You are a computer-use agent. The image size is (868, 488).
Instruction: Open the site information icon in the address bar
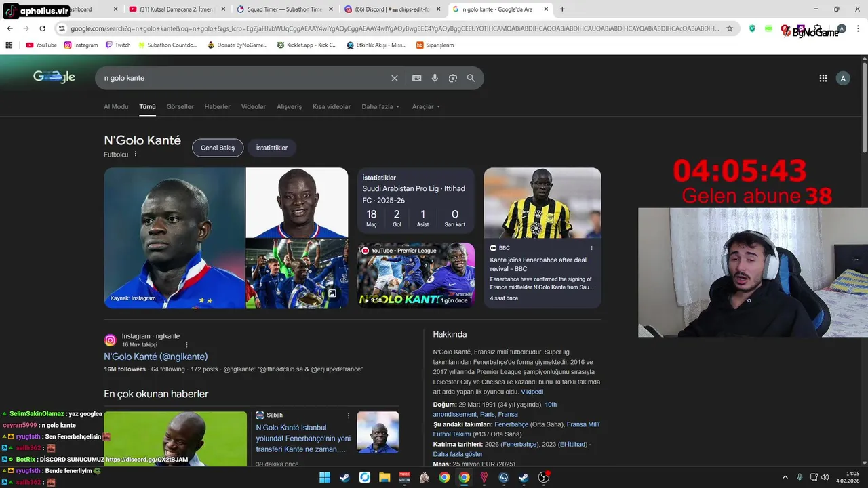pos(62,28)
